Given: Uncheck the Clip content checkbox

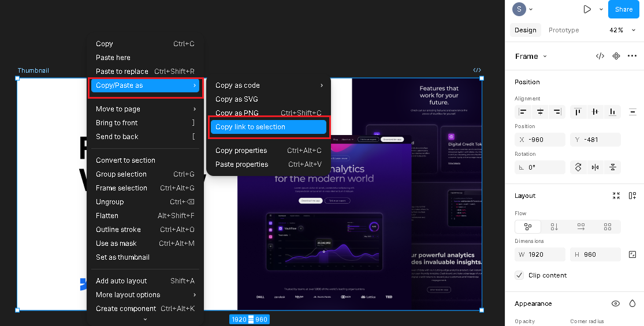Looking at the screenshot, I should pyautogui.click(x=519, y=275).
